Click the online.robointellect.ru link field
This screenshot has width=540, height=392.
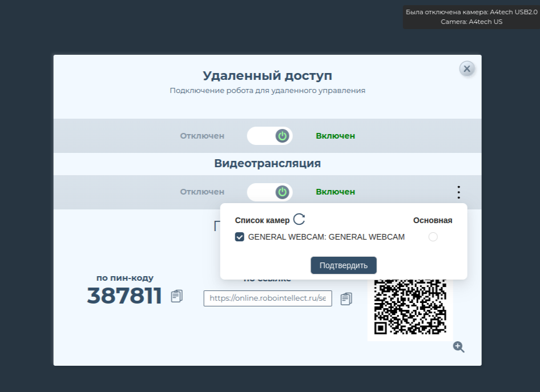[268, 298]
